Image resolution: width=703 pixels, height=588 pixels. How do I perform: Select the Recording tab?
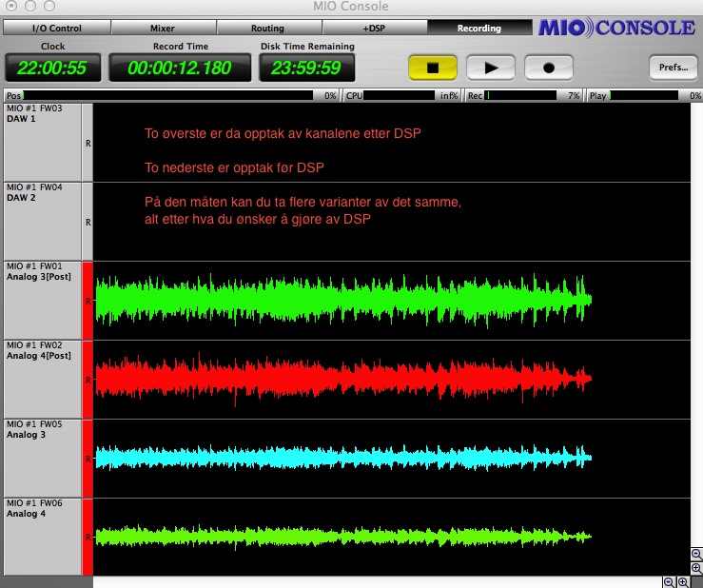[479, 28]
